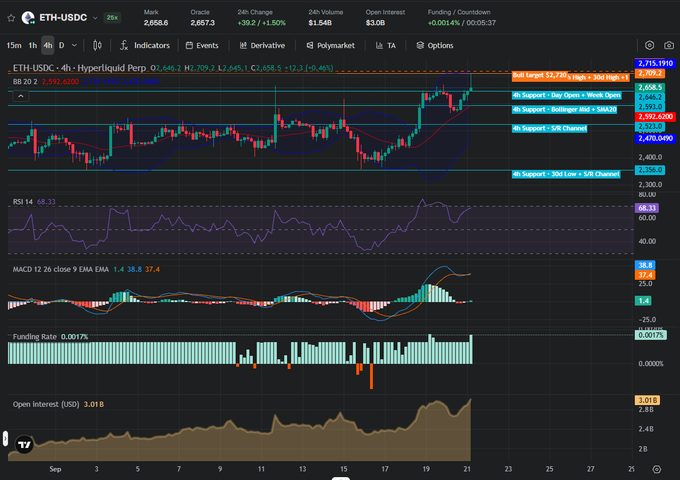Click 4h Support Bollinger Mid + SMA20 label
This screenshot has height=480, width=680.
(564, 110)
